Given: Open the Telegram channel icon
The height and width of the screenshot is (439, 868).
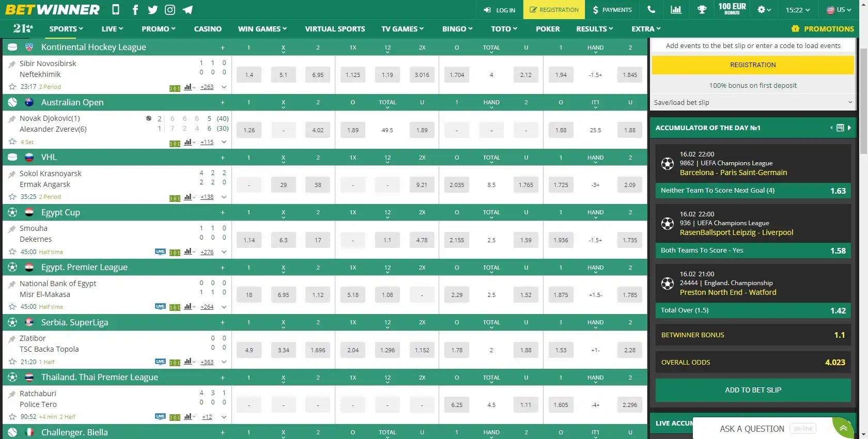Looking at the screenshot, I should tap(188, 9).
